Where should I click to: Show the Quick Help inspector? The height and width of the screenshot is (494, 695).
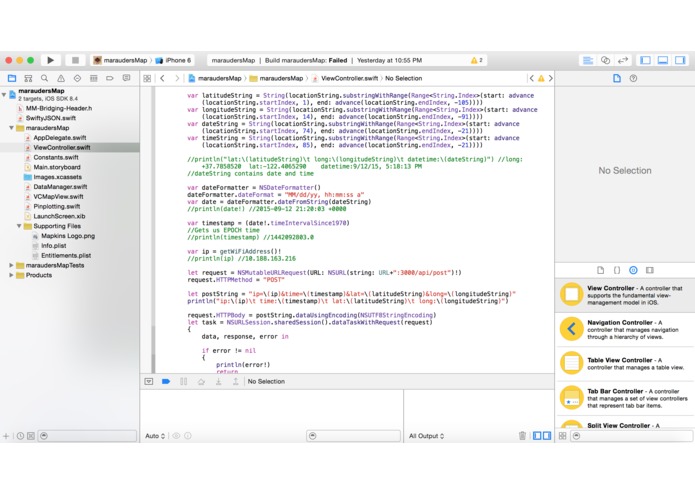click(x=633, y=78)
